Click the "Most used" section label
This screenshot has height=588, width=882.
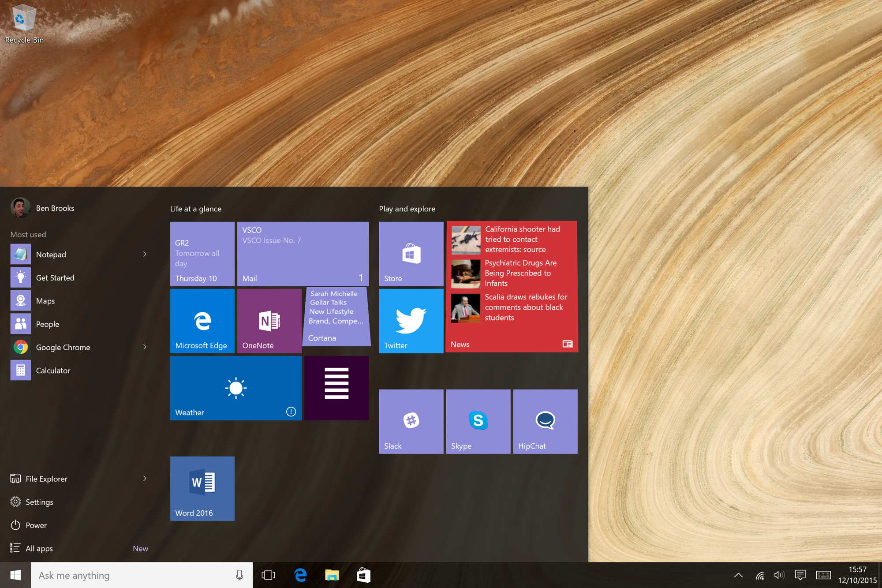[x=28, y=234]
